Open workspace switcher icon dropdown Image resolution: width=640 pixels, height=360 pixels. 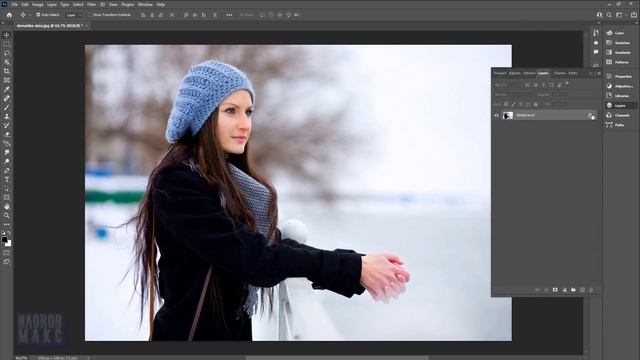[x=619, y=15]
